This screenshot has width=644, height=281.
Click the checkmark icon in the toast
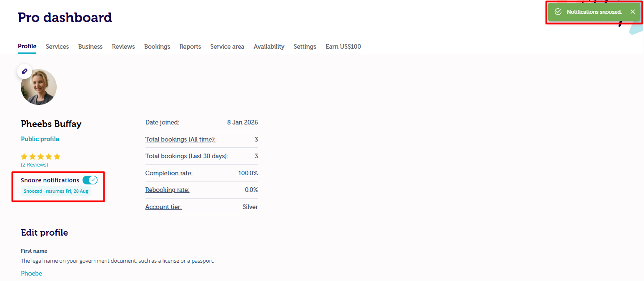tap(558, 12)
